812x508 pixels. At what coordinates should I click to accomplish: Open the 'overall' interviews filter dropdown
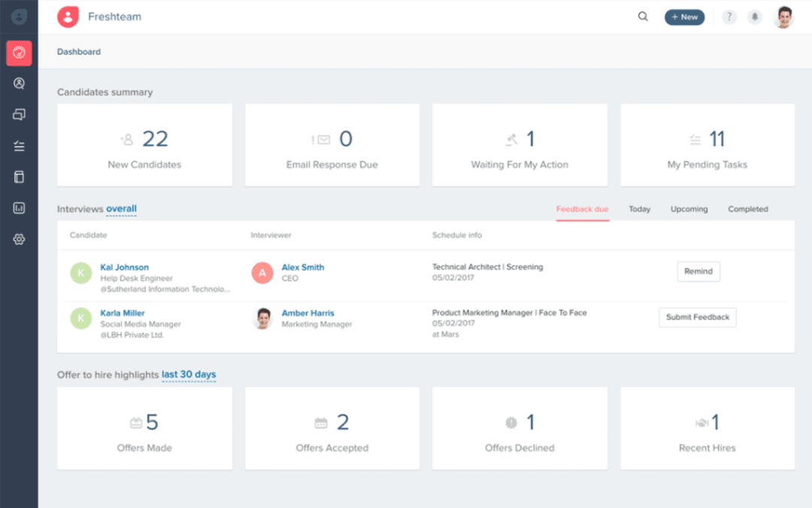tap(122, 208)
